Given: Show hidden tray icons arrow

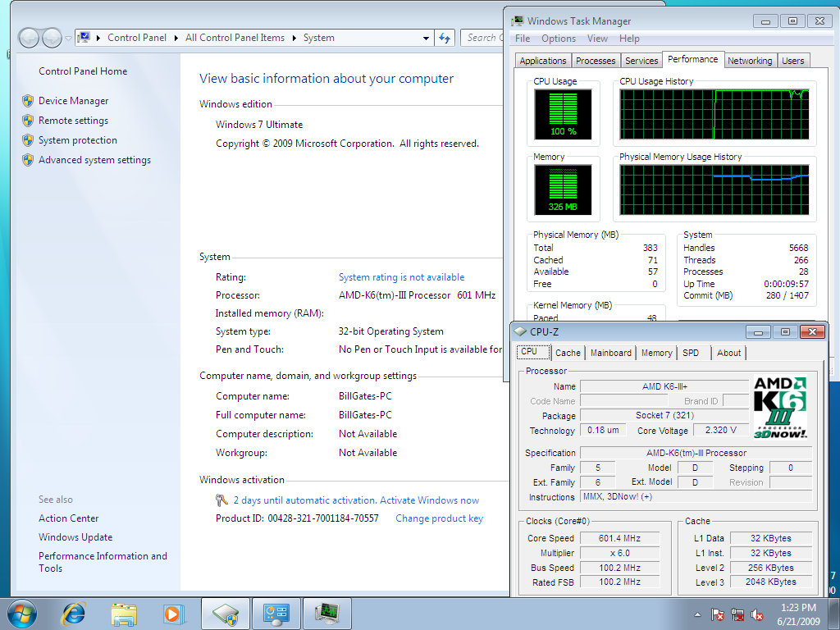Looking at the screenshot, I should [697, 614].
